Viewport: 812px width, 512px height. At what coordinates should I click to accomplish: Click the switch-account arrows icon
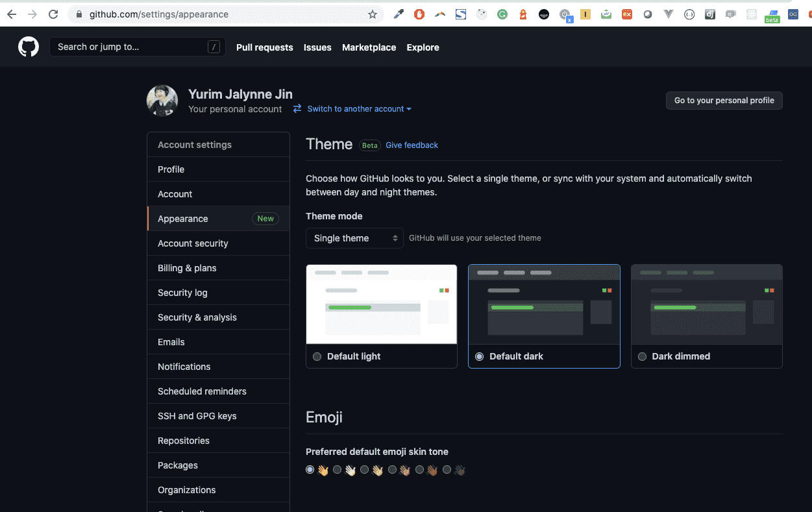click(297, 109)
